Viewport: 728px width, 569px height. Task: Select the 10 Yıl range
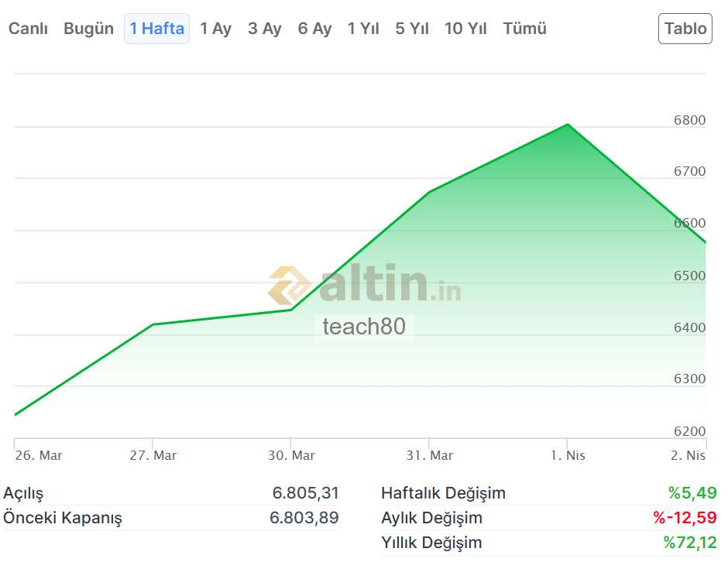(x=465, y=29)
